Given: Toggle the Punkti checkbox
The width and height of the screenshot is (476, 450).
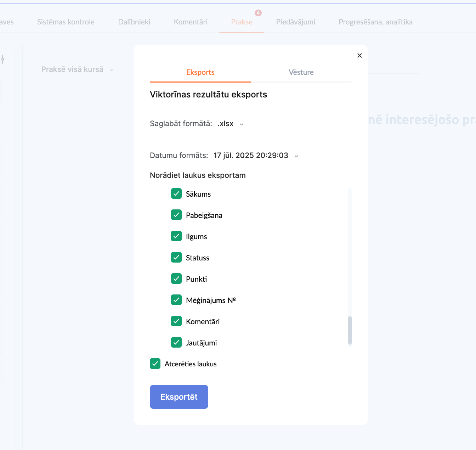Looking at the screenshot, I should click(176, 279).
